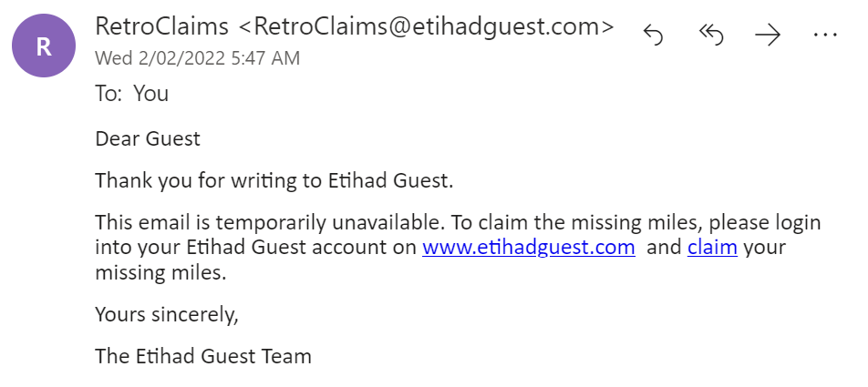Click 'The Etihad Guest Team' signature
The width and height of the screenshot is (868, 387).
click(203, 355)
